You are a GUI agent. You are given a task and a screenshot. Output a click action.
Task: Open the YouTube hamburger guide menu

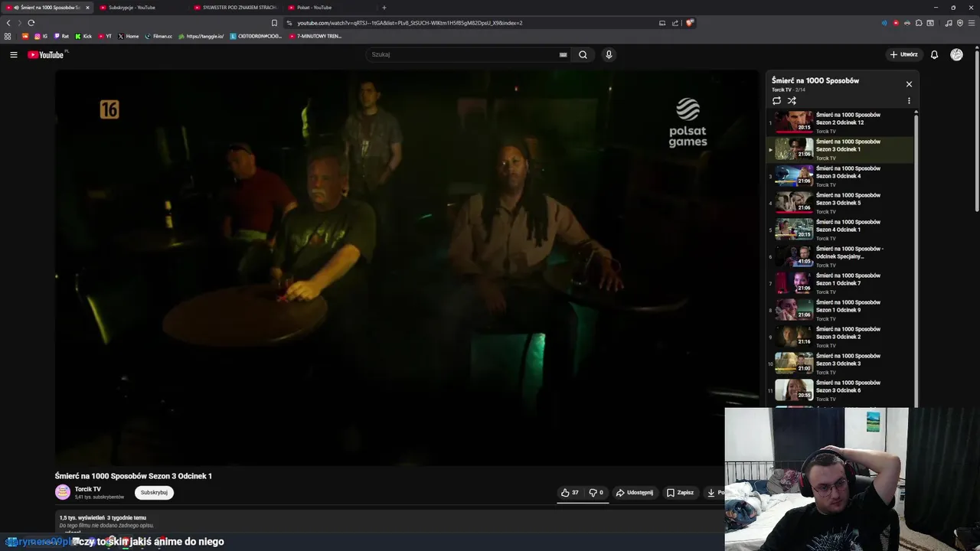[13, 54]
